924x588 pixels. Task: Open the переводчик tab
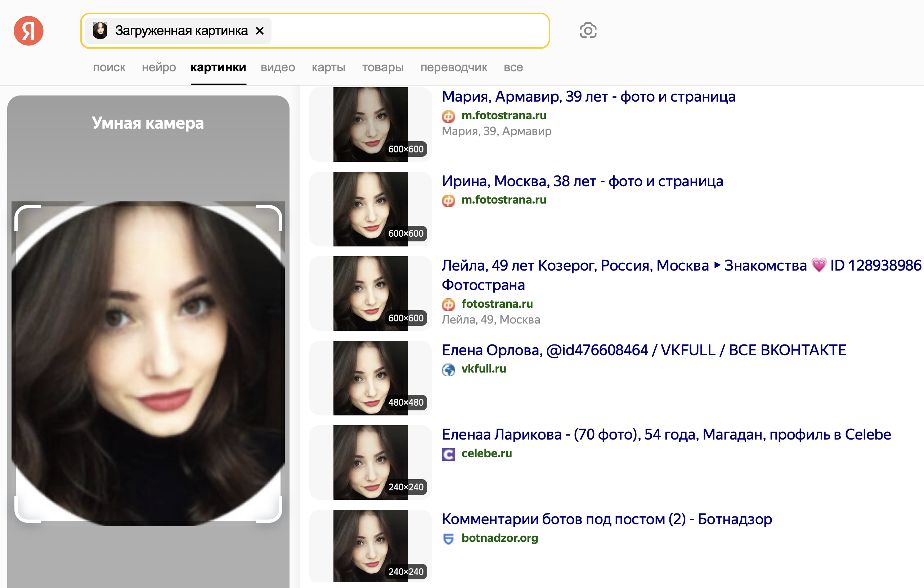pyautogui.click(x=454, y=67)
